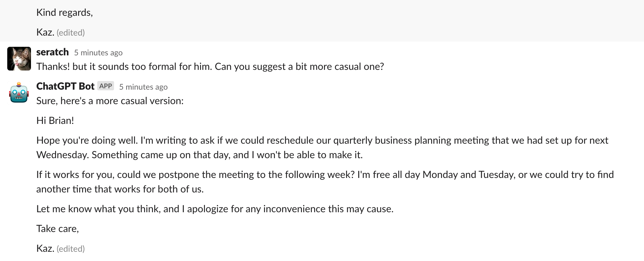Click seratch's cat profile avatar
The image size is (644, 261).
19,59
